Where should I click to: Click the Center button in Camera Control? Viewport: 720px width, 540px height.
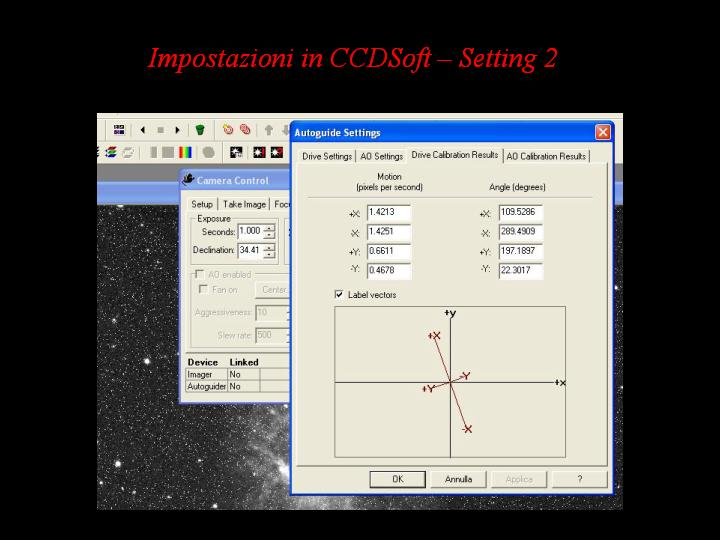tap(273, 290)
